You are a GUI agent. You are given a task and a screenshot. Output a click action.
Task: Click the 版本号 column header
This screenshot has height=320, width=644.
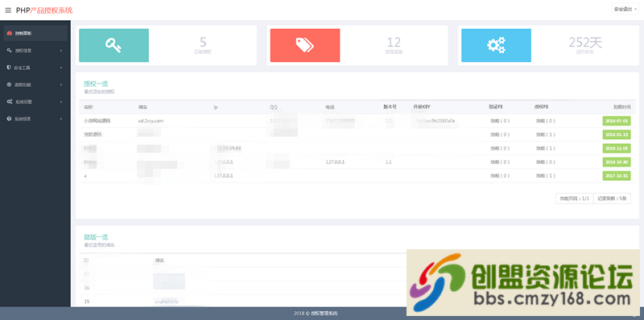coord(390,107)
